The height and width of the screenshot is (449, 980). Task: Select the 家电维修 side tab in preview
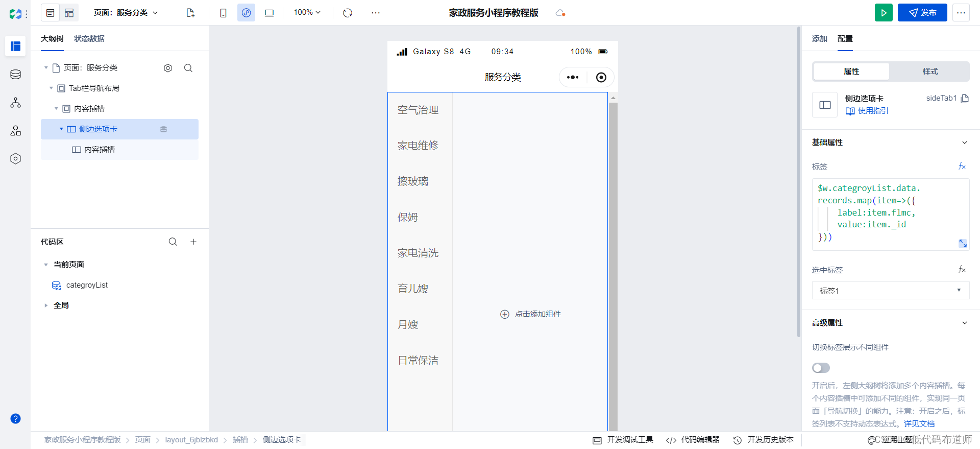coord(418,146)
